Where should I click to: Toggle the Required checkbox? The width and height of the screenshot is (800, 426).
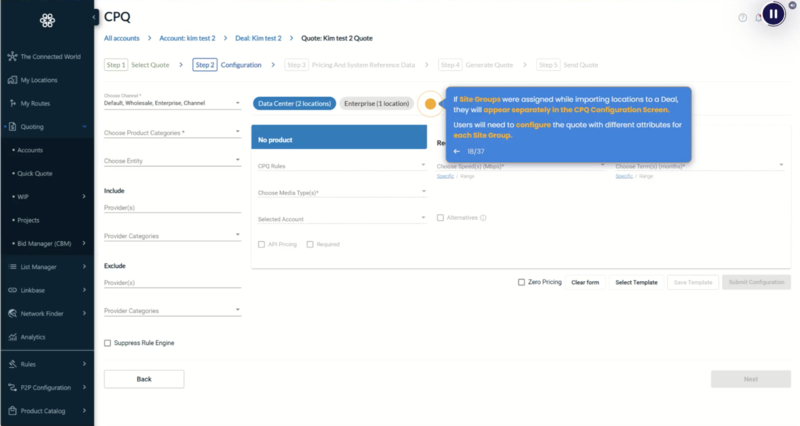pos(310,244)
